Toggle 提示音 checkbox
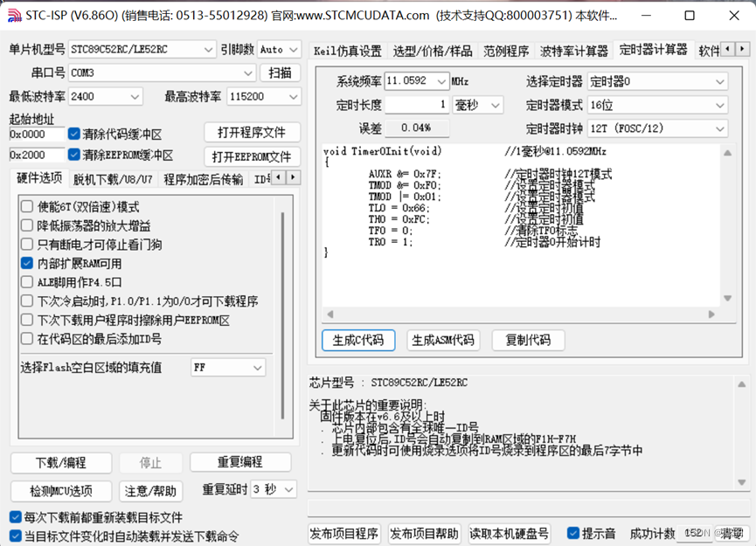Image resolution: width=756 pixels, height=546 pixels. pos(572,533)
